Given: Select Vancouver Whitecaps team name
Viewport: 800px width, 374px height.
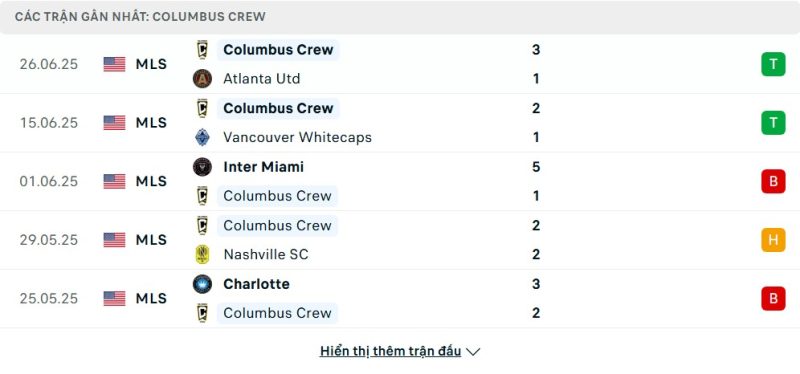Looking at the screenshot, I should (297, 137).
